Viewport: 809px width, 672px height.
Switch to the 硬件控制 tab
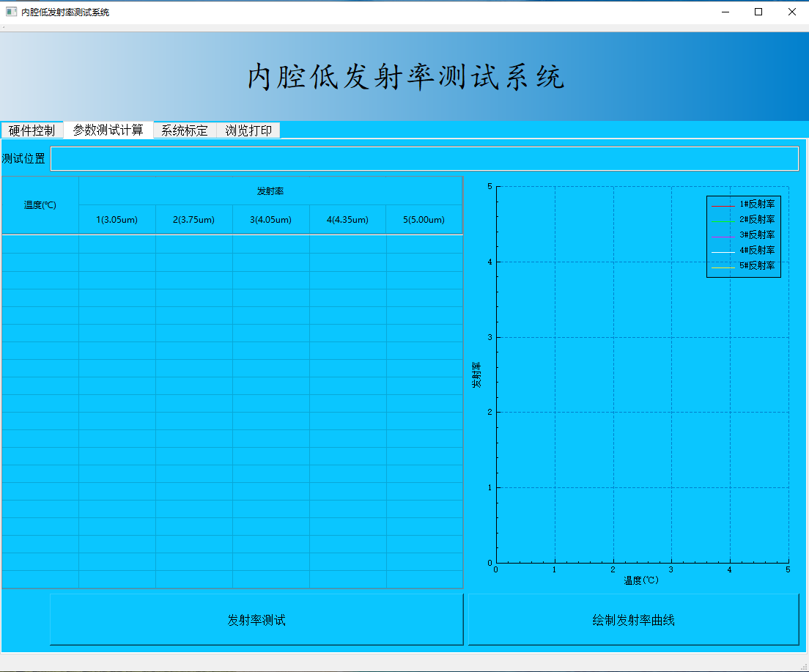pos(32,130)
